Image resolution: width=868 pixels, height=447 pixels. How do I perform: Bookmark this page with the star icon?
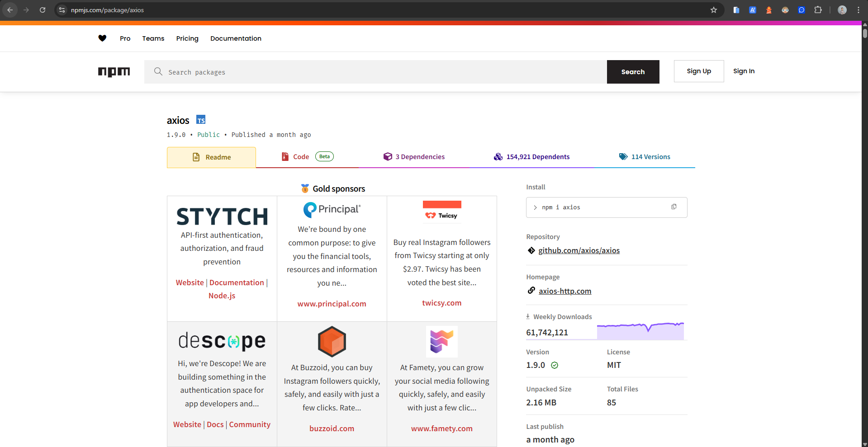714,10
